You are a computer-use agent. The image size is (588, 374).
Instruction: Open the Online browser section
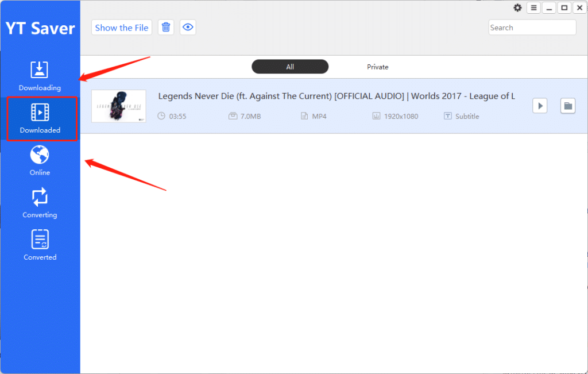click(x=40, y=161)
